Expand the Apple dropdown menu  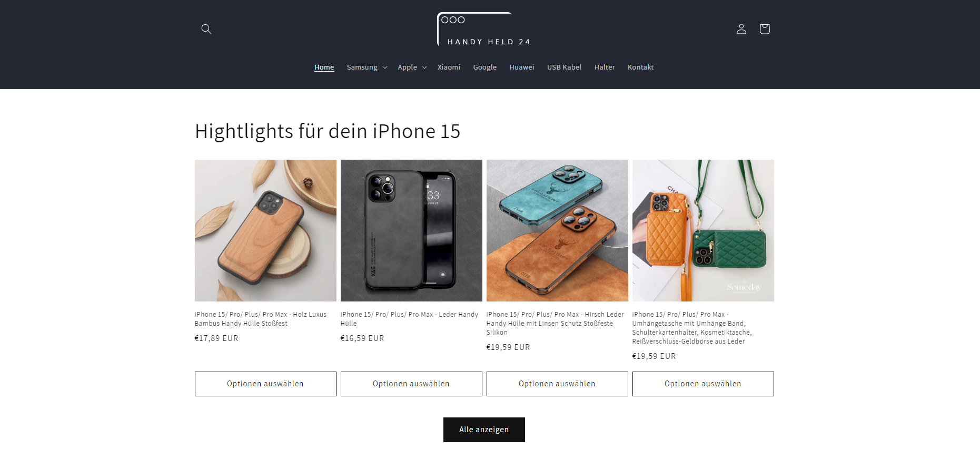tap(412, 67)
